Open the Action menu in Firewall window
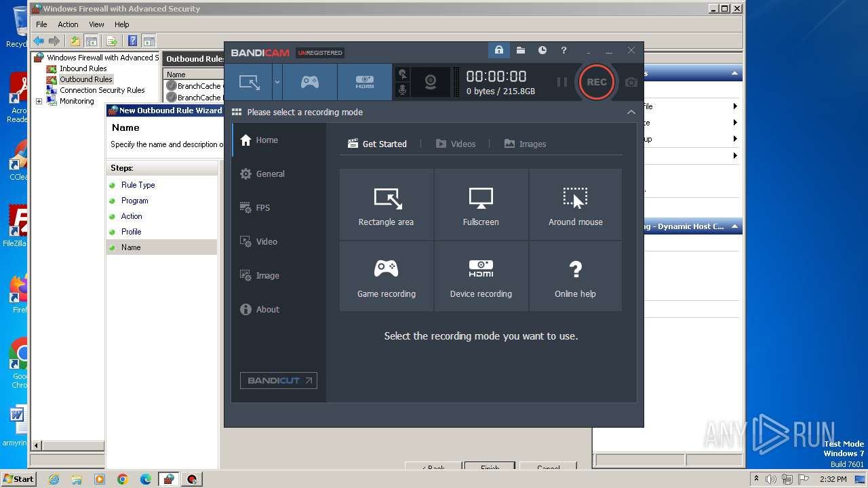 tap(68, 24)
